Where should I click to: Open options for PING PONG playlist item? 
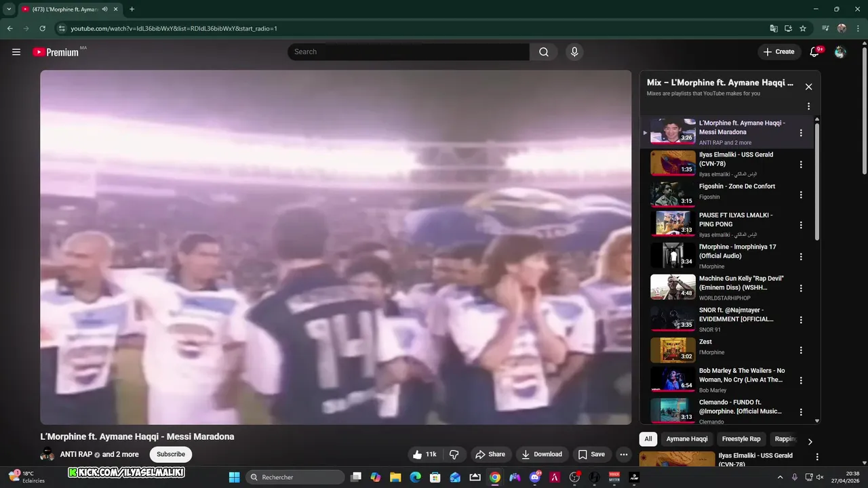pyautogui.click(x=801, y=225)
